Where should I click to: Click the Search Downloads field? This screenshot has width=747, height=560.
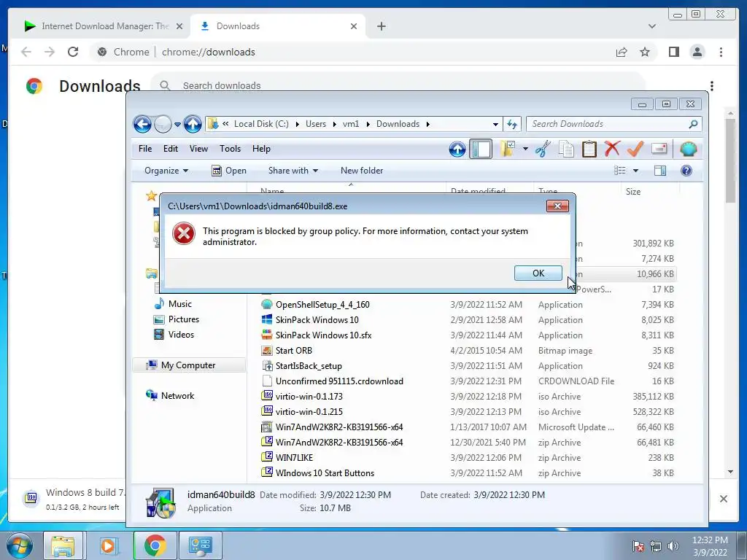pyautogui.click(x=614, y=124)
